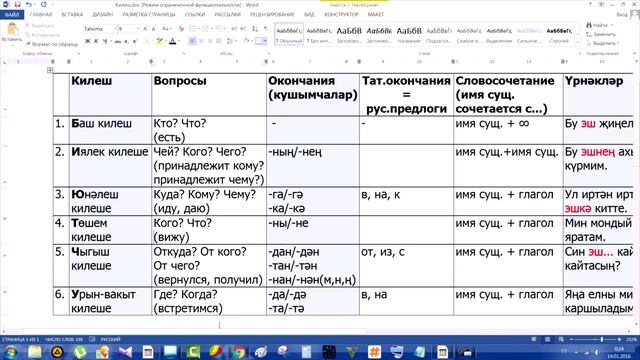Click the Undo arrow icon
Viewport: 640px width, 360px height.
coord(29,4)
